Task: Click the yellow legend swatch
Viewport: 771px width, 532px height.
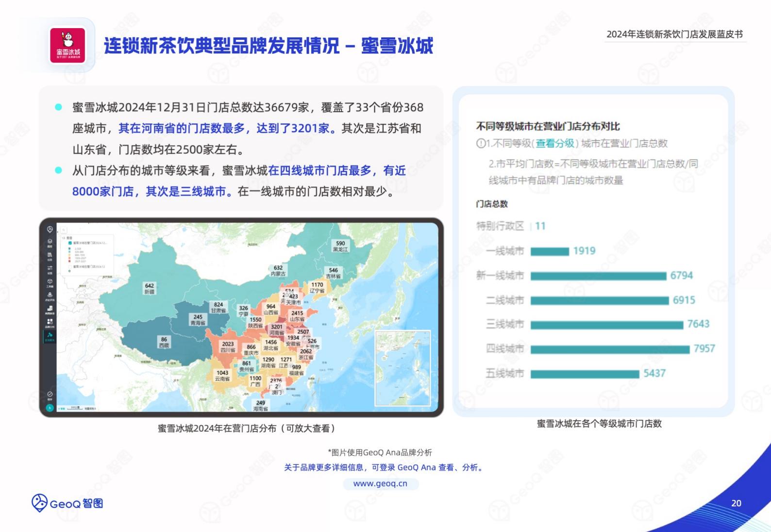Action: (x=69, y=255)
